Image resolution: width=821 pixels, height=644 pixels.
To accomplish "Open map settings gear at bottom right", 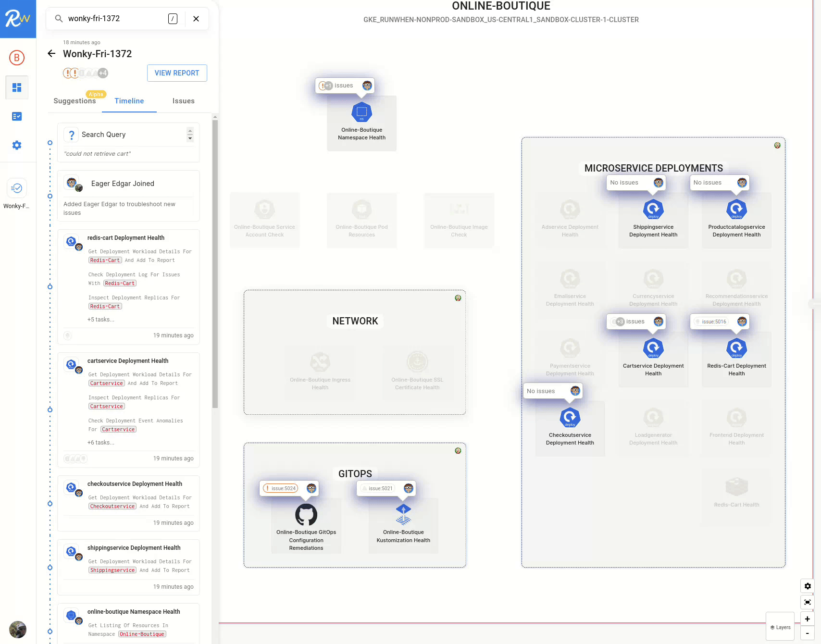I will coord(808,586).
